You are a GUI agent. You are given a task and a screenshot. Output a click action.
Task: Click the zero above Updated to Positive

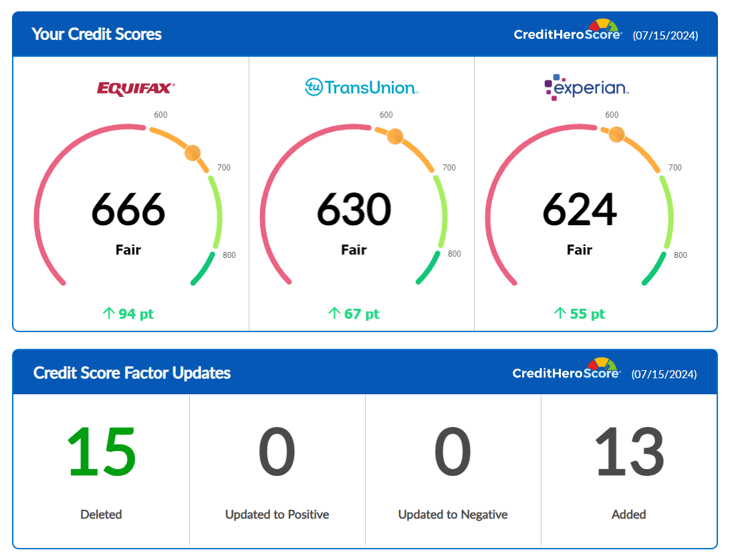point(277,452)
